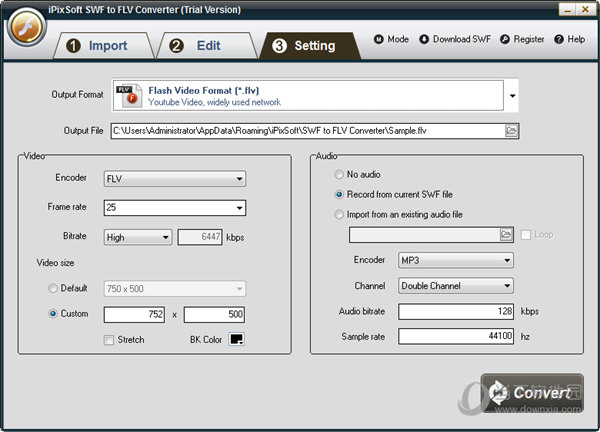Viewport: 600px width, 432px height.
Task: Switch to the Import tab
Action: pos(103,46)
